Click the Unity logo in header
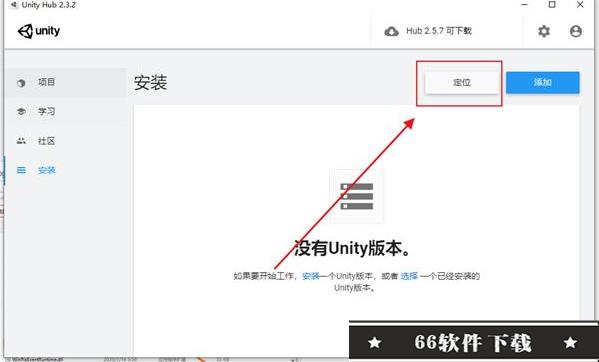599x362 pixels. [x=39, y=31]
